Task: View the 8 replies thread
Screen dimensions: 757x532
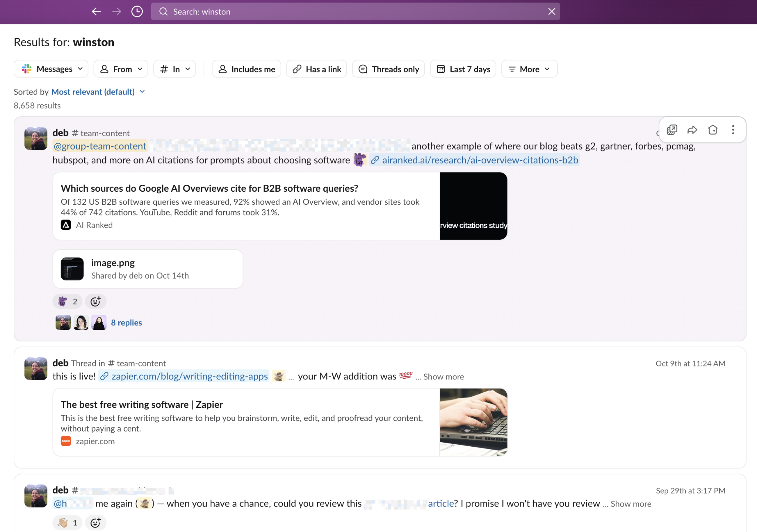Action: point(126,323)
